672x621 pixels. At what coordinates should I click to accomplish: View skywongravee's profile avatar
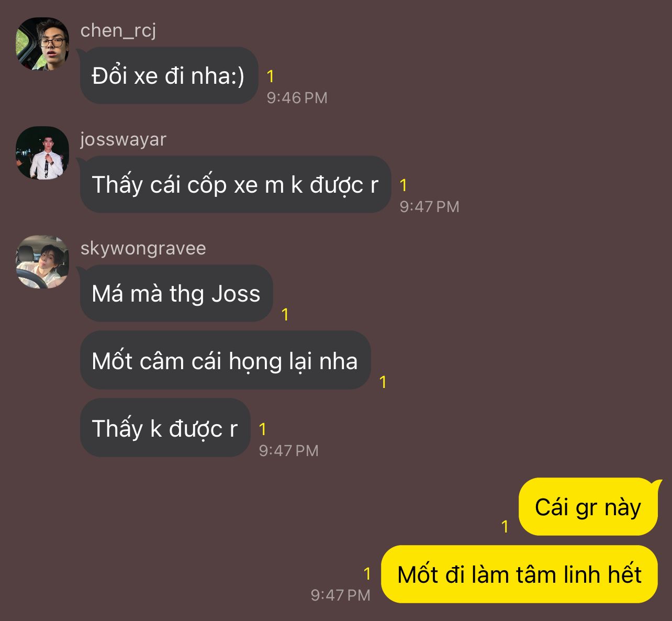[42, 262]
